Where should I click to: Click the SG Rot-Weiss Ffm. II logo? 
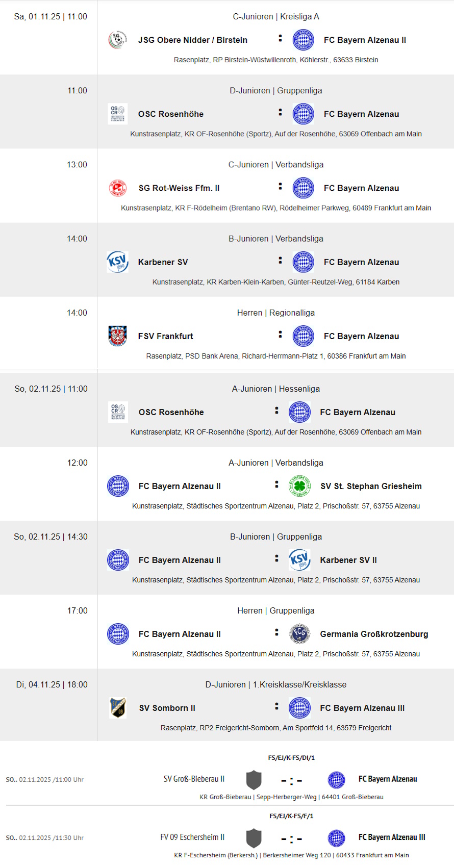point(117,188)
